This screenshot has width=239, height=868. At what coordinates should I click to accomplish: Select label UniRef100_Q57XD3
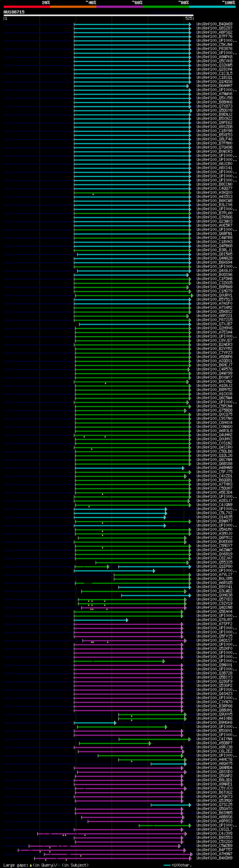coord(214,599)
